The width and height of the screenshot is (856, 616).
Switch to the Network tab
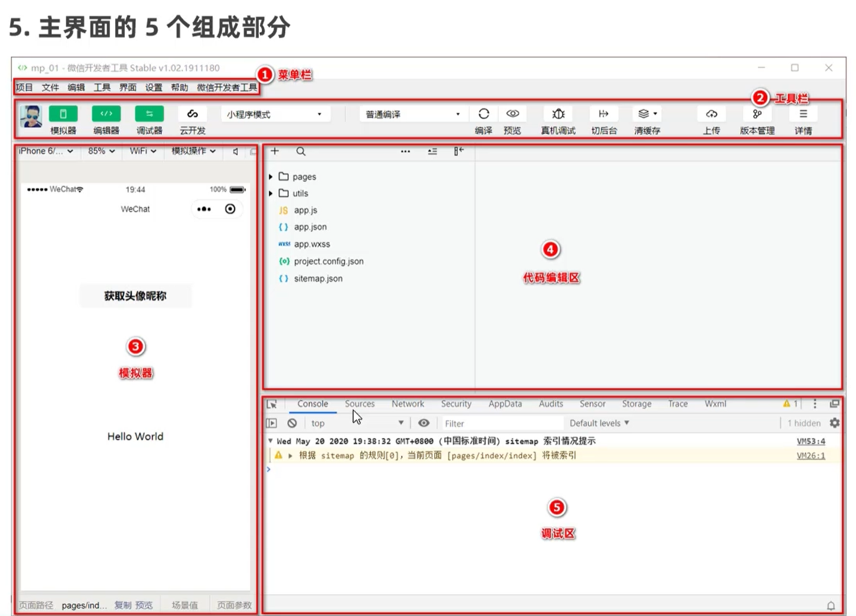408,404
